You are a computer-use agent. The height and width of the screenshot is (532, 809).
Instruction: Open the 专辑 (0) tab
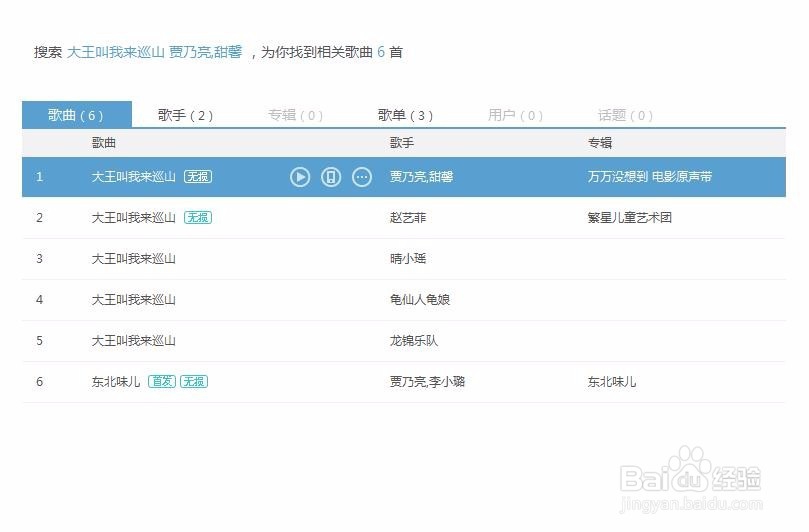pyautogui.click(x=296, y=115)
